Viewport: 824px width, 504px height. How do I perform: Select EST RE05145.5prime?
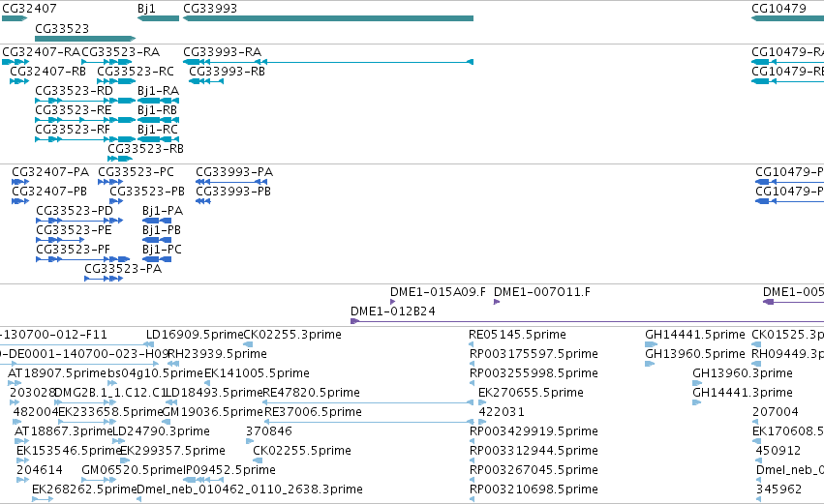tap(517, 335)
